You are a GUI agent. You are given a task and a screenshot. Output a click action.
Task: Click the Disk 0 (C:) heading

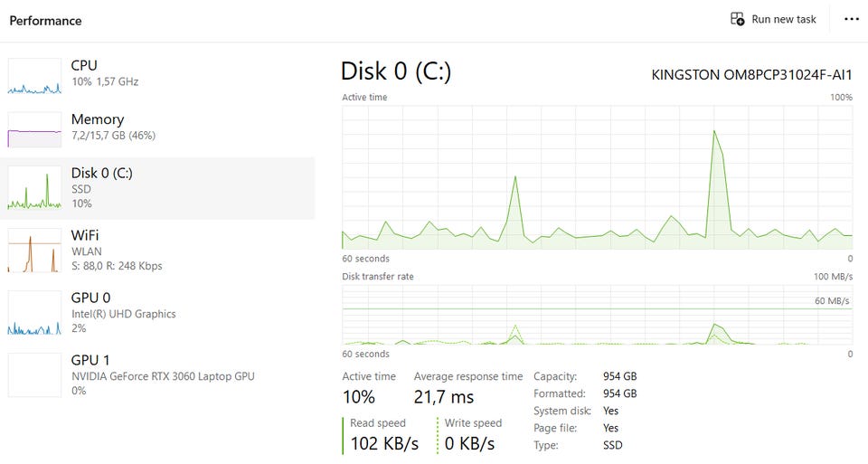coord(395,72)
